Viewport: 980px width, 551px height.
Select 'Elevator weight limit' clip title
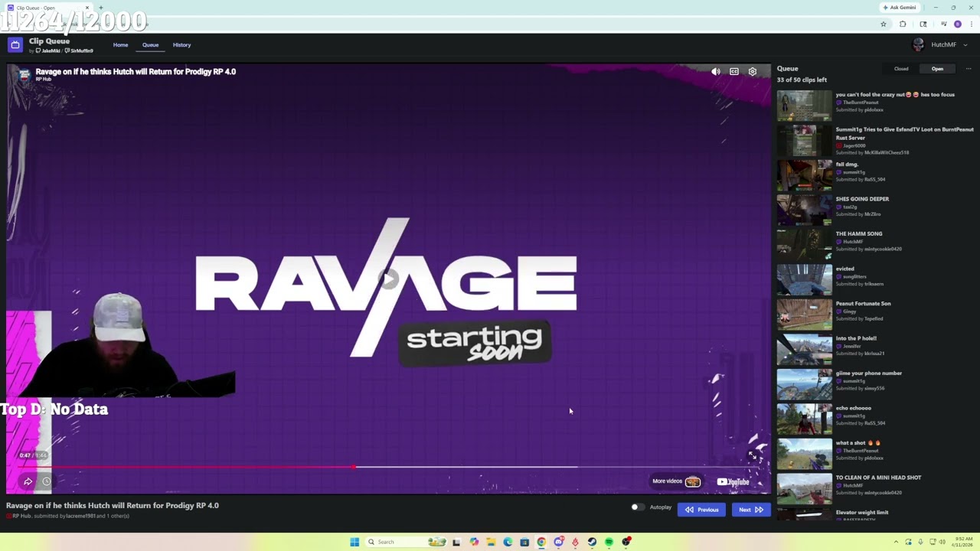tap(862, 512)
